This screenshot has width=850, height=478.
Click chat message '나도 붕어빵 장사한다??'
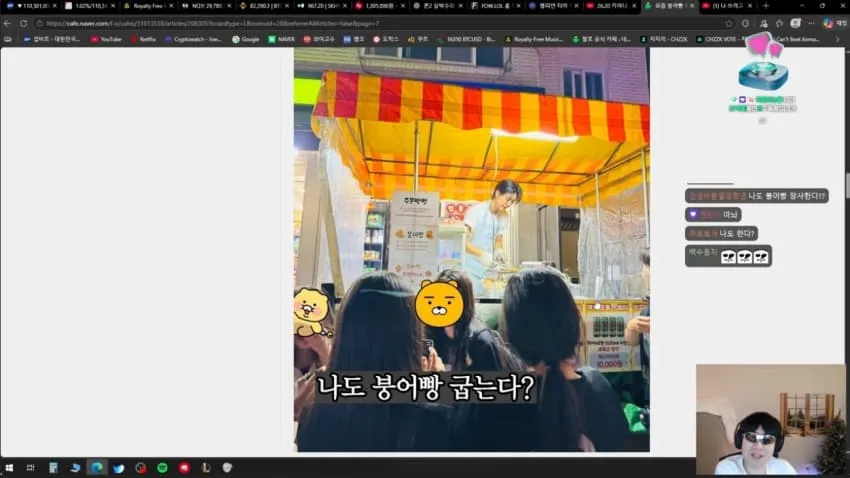(757, 196)
